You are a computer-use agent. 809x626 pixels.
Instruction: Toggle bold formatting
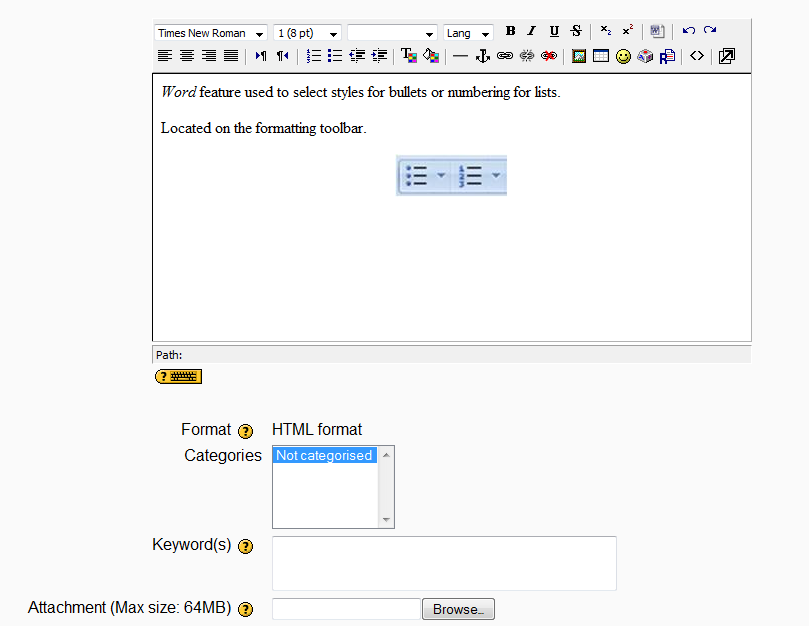[510, 31]
